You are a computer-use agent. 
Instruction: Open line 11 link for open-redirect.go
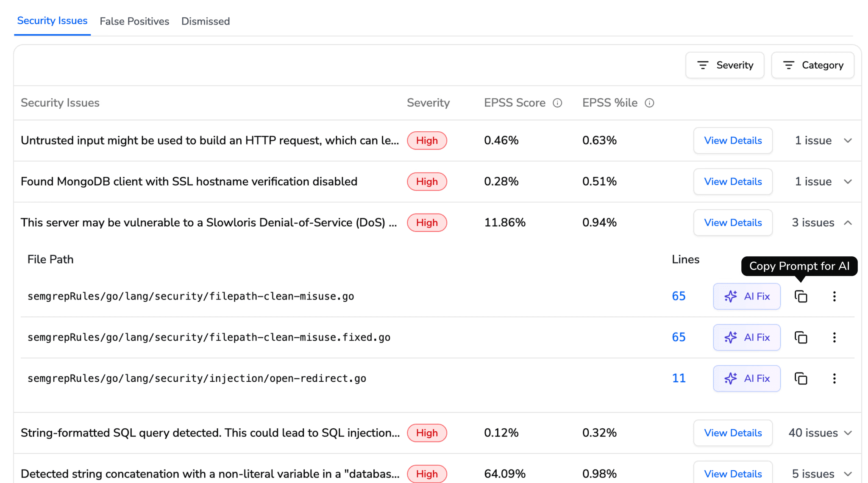pos(679,378)
